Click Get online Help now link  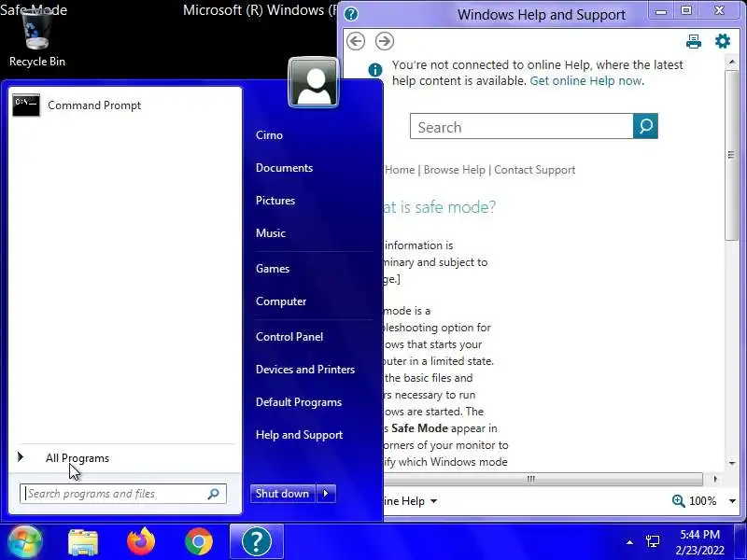click(585, 80)
